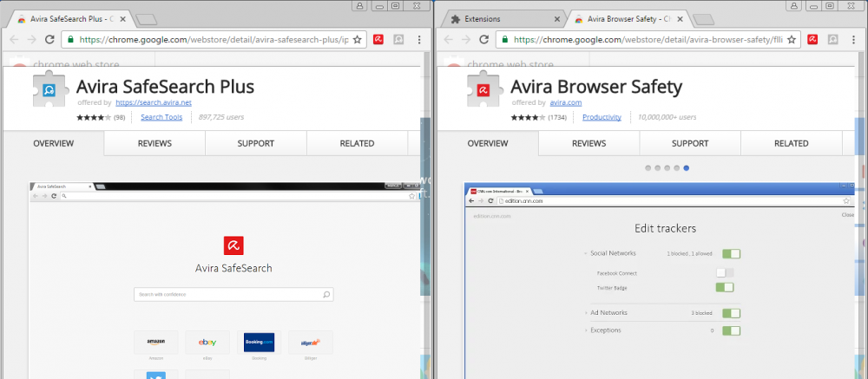Click user profile icon in left window title bar
The height and width of the screenshot is (379, 868).
coord(360,6)
